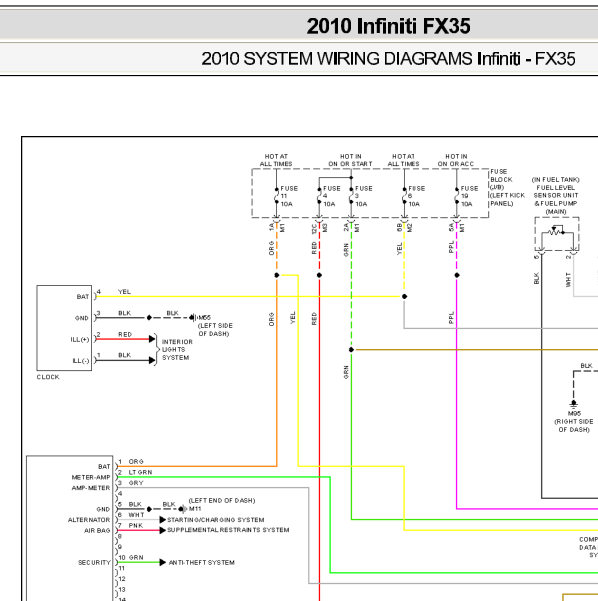Click the 'SUPPLEMENTAL RESTRAINTS SYSTEM' reference

[228, 530]
